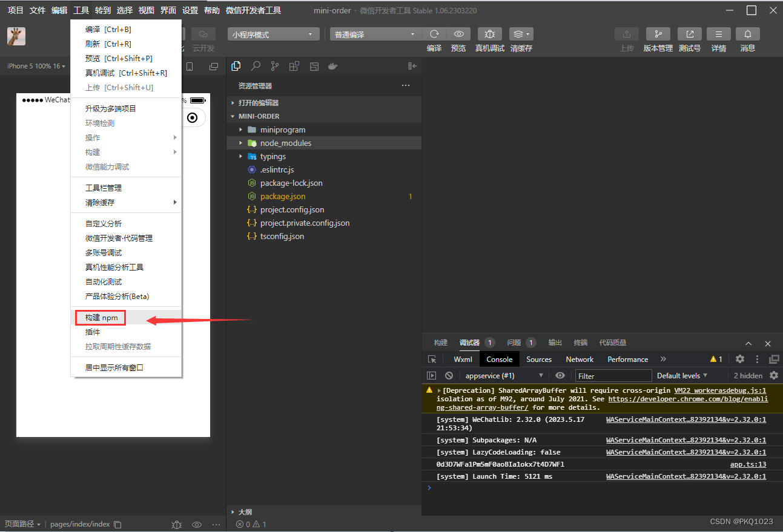This screenshot has width=783, height=532.
Task: Open 清除缓存 submenu entry
Action: pyautogui.click(x=126, y=202)
